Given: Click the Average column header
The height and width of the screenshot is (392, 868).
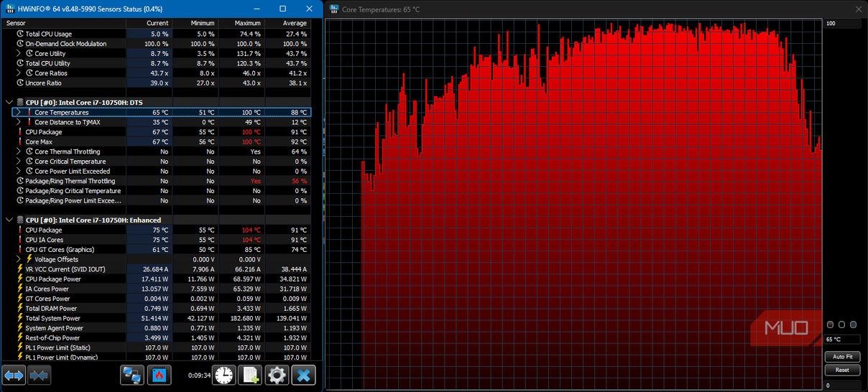Looking at the screenshot, I should pyautogui.click(x=287, y=23).
